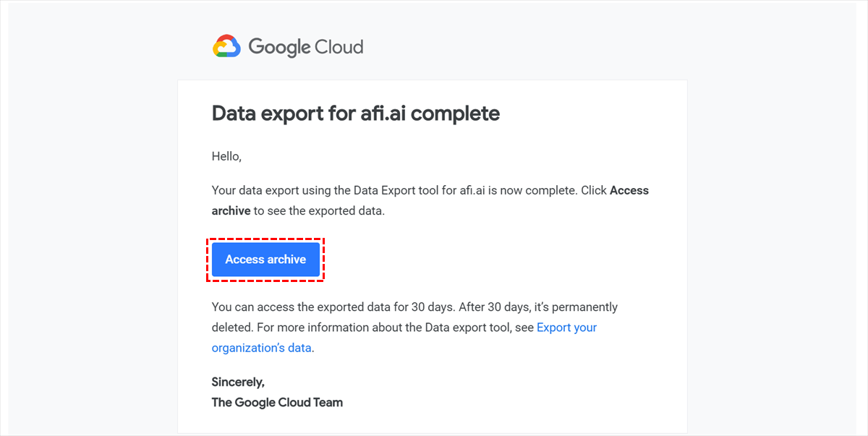Screen dimensions: 868x436
Task: Click the "Sincerely," closing text
Action: (238, 382)
